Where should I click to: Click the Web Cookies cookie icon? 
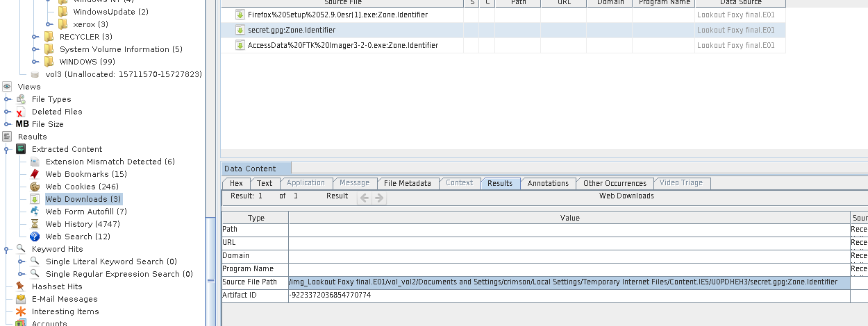(34, 187)
